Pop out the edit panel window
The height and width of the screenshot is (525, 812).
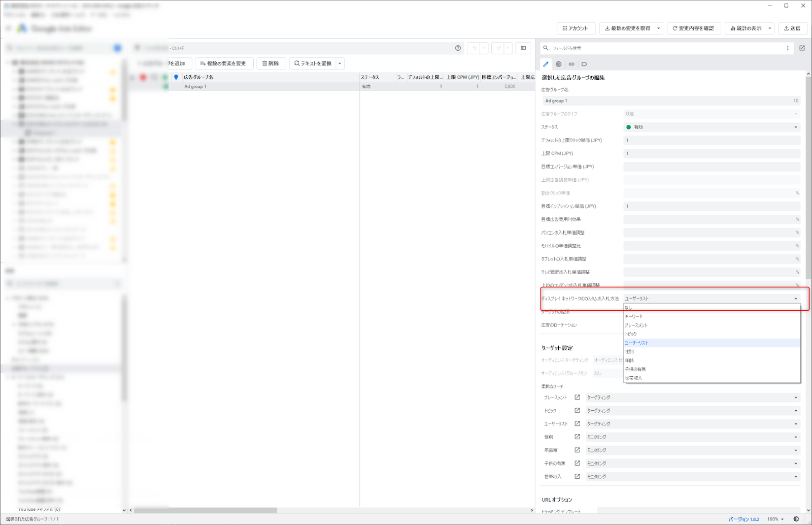(x=802, y=48)
